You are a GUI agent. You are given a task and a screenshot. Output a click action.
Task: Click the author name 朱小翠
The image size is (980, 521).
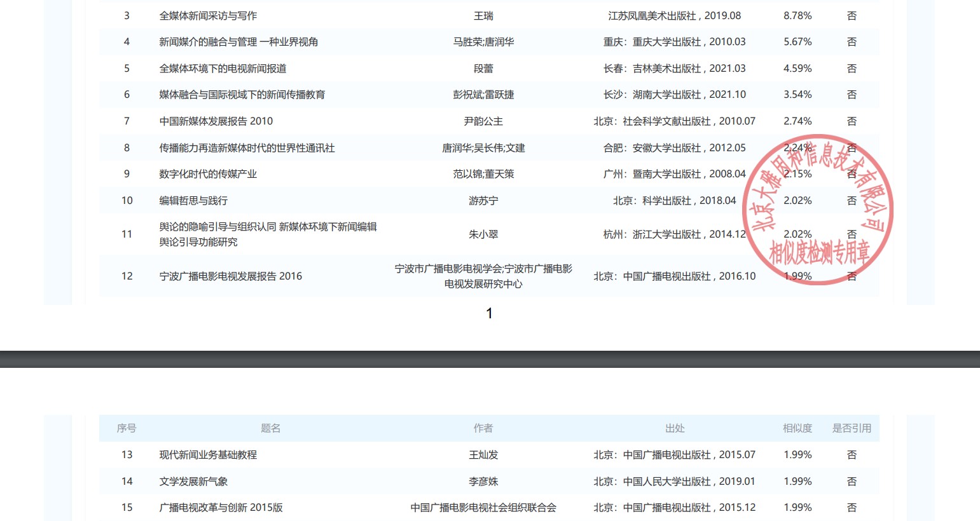(483, 234)
